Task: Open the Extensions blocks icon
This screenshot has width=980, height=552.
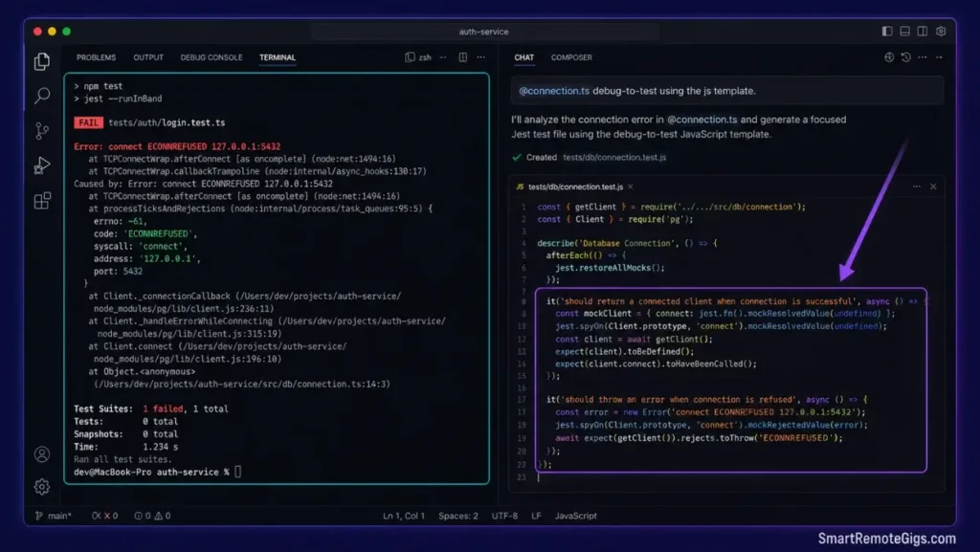Action: pyautogui.click(x=42, y=201)
